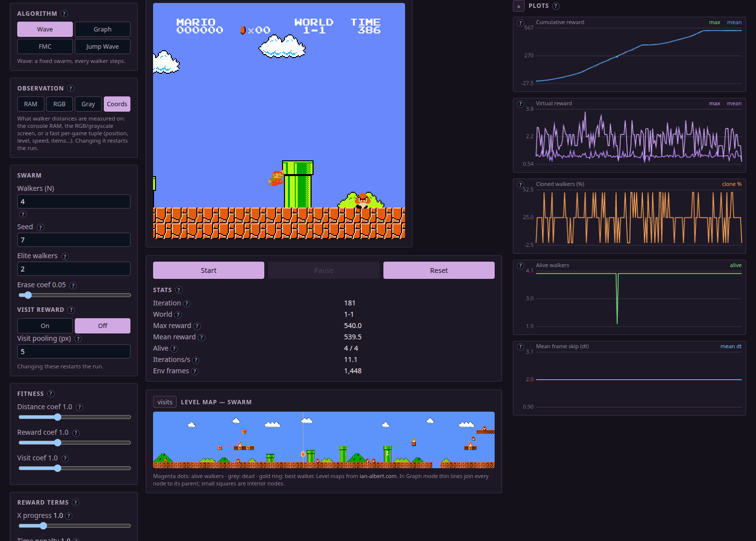Click help icon beside Iteration stat
The image size is (756, 541).
tap(187, 303)
